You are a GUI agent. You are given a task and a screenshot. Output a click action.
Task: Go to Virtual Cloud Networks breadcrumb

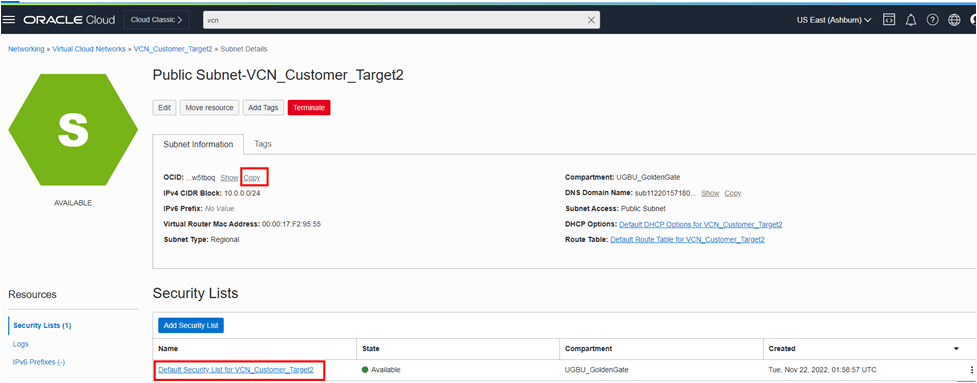(89, 49)
